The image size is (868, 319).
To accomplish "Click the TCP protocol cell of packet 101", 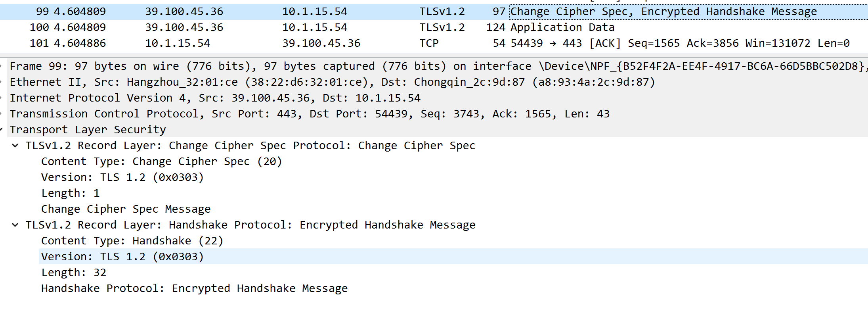I will pyautogui.click(x=429, y=43).
